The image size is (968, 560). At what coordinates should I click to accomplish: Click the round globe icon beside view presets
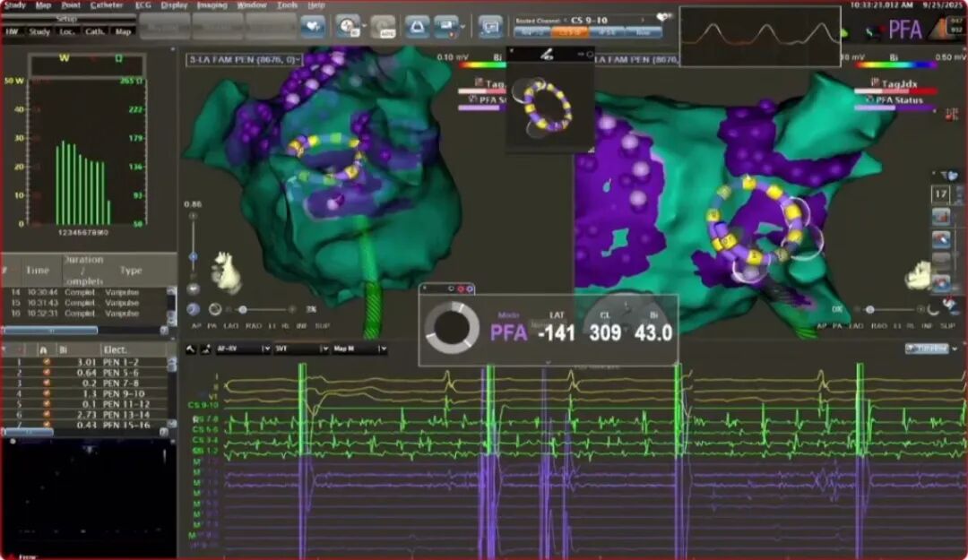coord(194,309)
